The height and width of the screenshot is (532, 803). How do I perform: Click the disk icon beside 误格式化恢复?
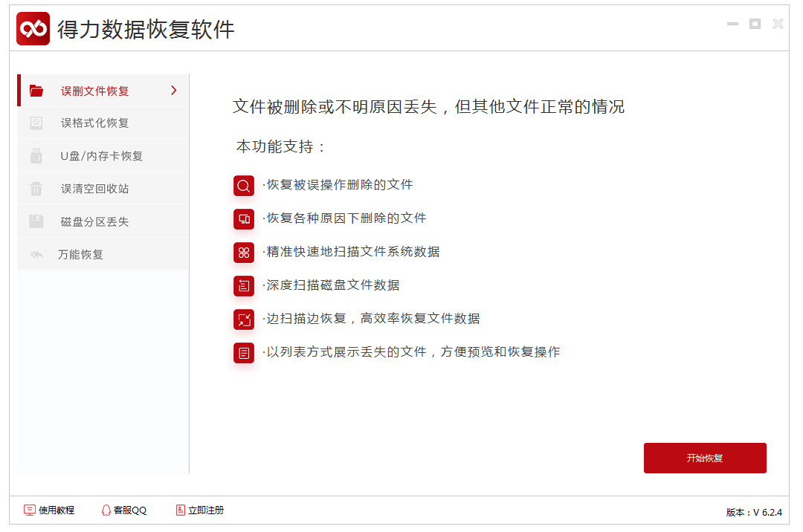36,123
